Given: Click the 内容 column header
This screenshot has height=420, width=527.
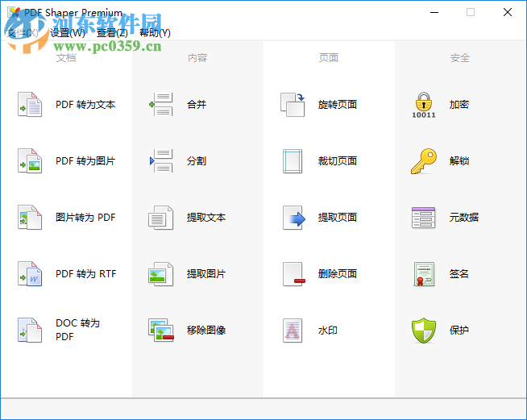Looking at the screenshot, I should coord(197,58).
